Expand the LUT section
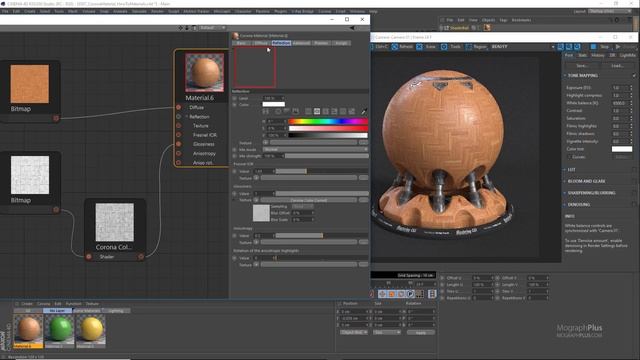The height and width of the screenshot is (360, 640). pos(565,169)
